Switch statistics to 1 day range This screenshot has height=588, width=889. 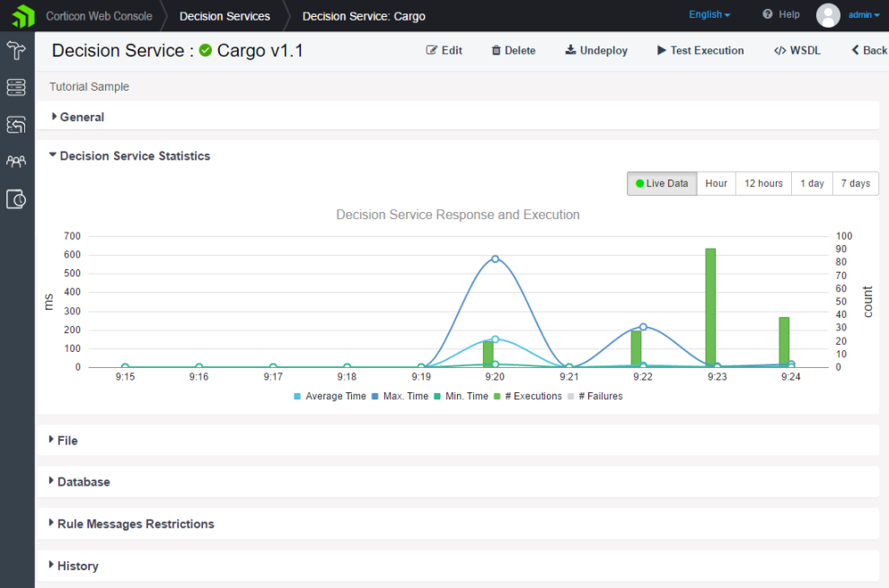coord(812,184)
